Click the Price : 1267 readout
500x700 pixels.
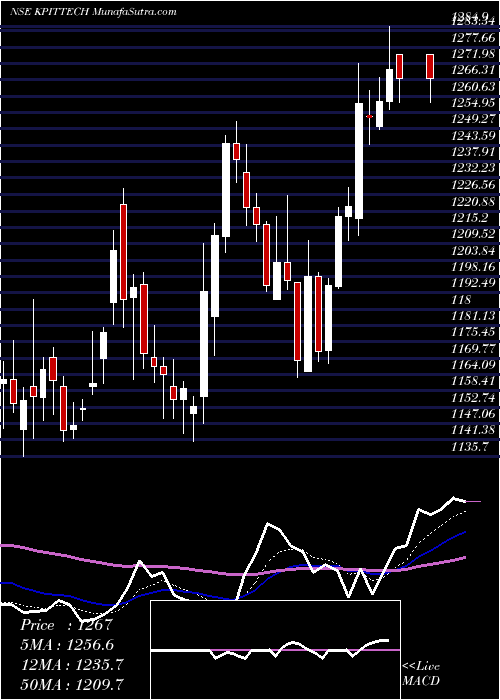pyautogui.click(x=66, y=625)
